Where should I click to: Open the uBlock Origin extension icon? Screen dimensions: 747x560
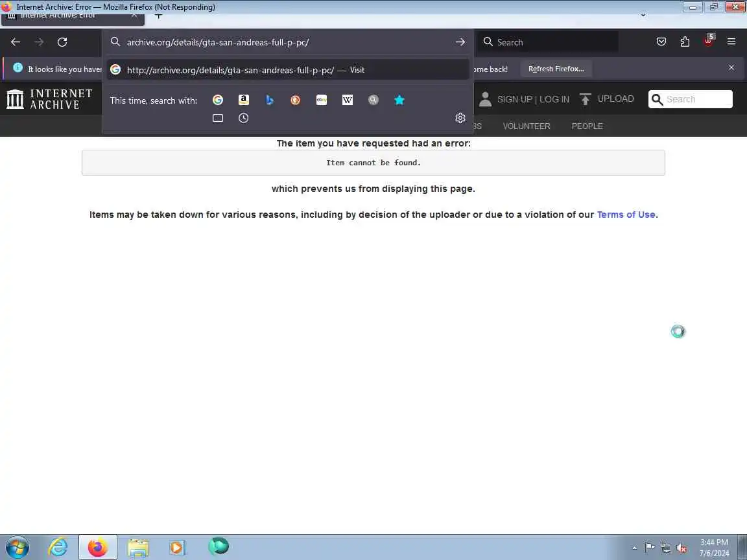(708, 41)
